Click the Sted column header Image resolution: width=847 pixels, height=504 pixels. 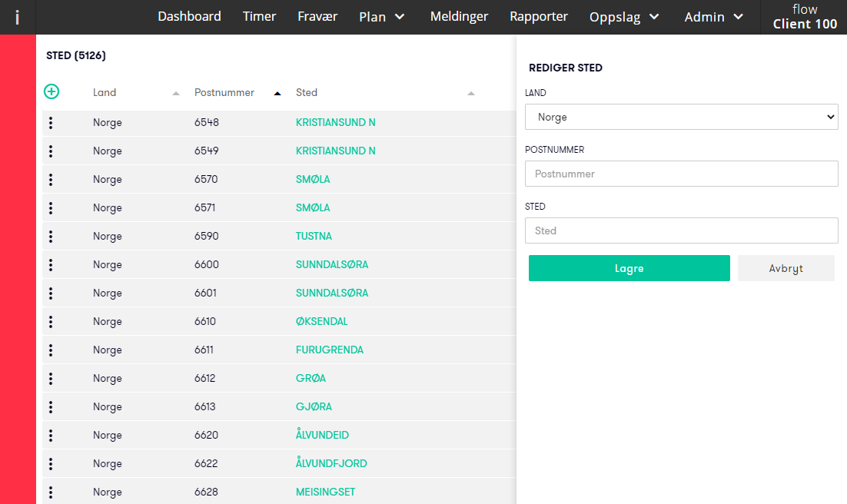coord(306,92)
